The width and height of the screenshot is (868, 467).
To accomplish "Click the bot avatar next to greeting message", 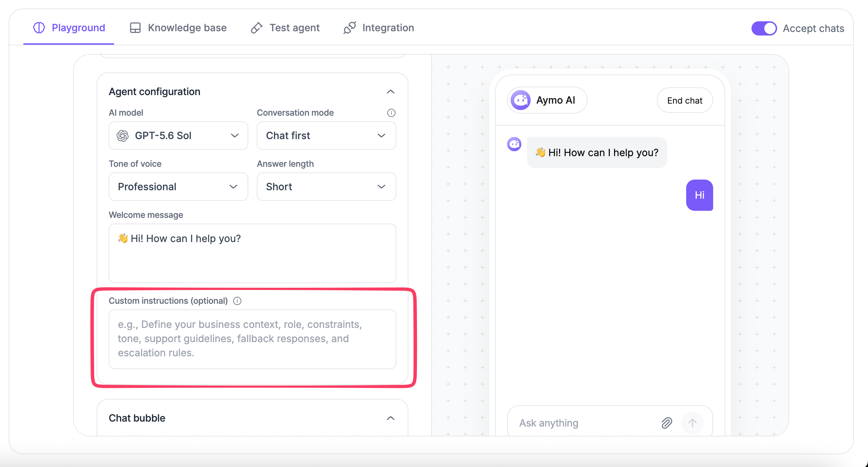I will (514, 144).
